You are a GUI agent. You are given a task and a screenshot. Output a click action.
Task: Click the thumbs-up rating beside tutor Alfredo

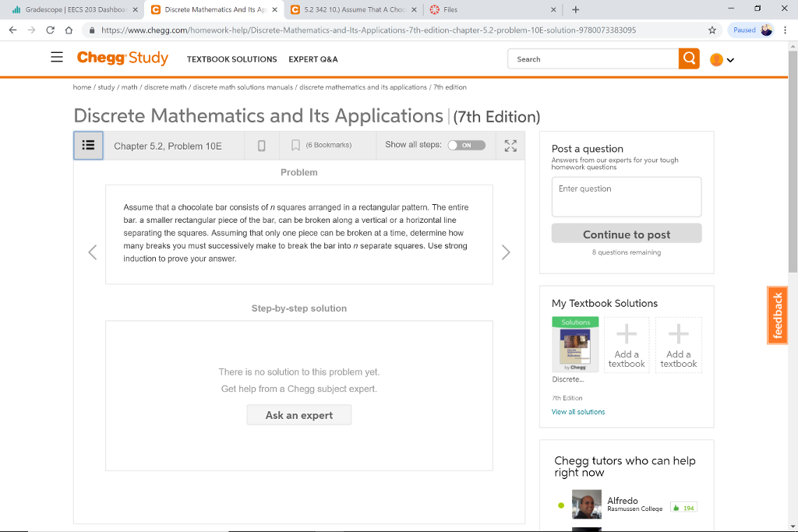tap(683, 506)
